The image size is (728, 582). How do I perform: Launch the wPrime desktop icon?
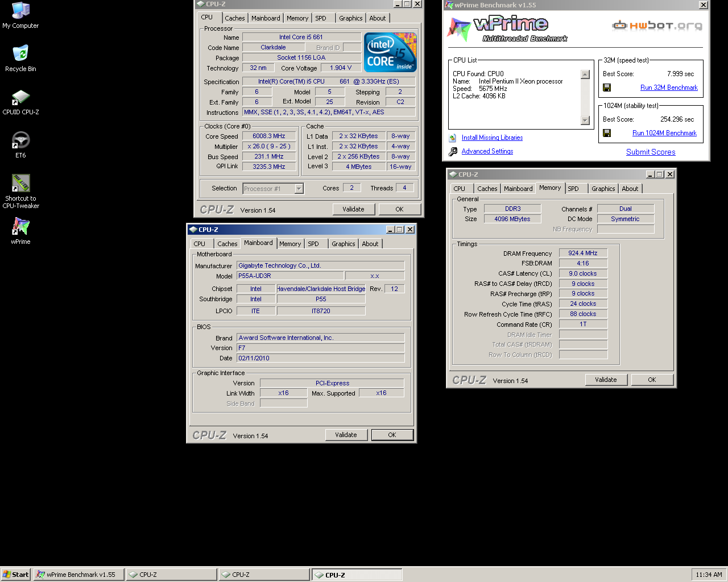20,231
